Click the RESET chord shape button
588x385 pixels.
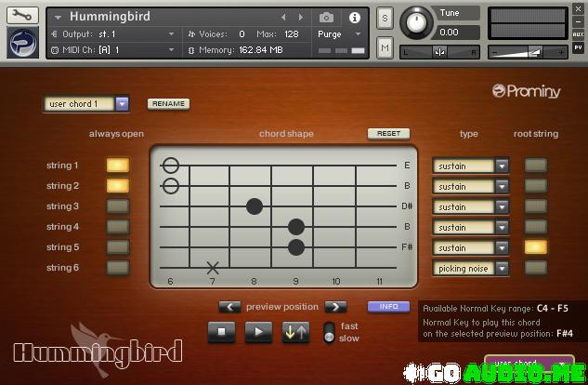(x=388, y=134)
